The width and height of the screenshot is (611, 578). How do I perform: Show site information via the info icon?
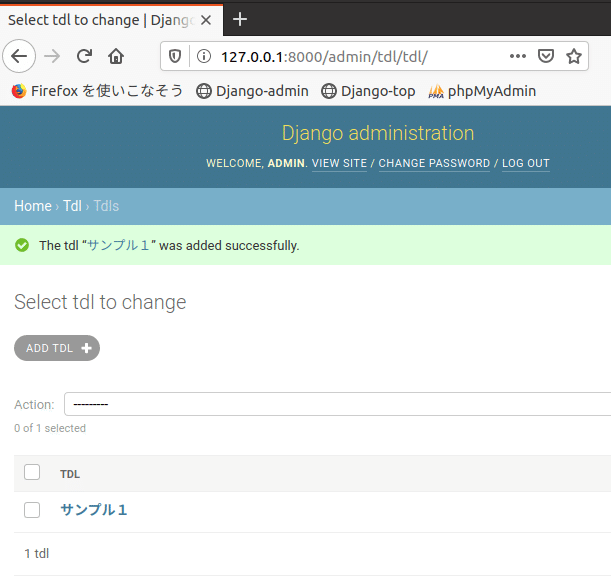coord(204,57)
